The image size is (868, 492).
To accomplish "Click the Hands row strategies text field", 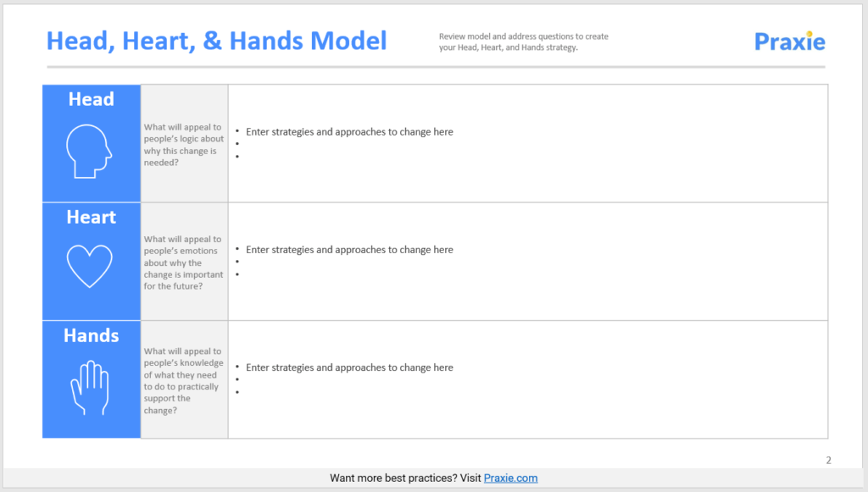I will pos(528,379).
